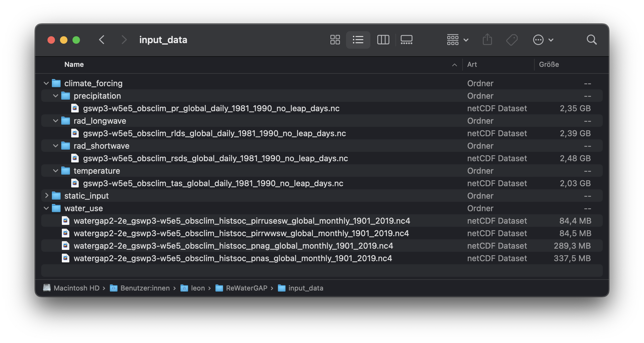Open the group-by dropdown menu
The height and width of the screenshot is (343, 644).
click(457, 40)
